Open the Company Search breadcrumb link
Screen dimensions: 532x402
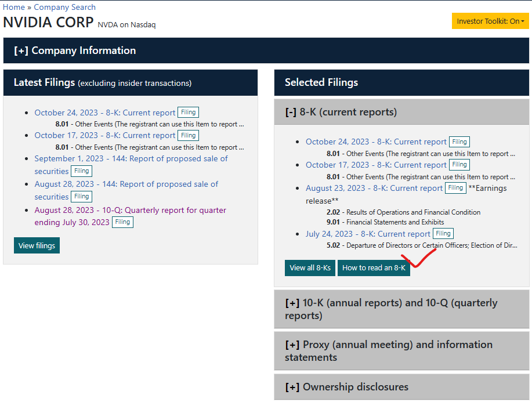(64, 7)
